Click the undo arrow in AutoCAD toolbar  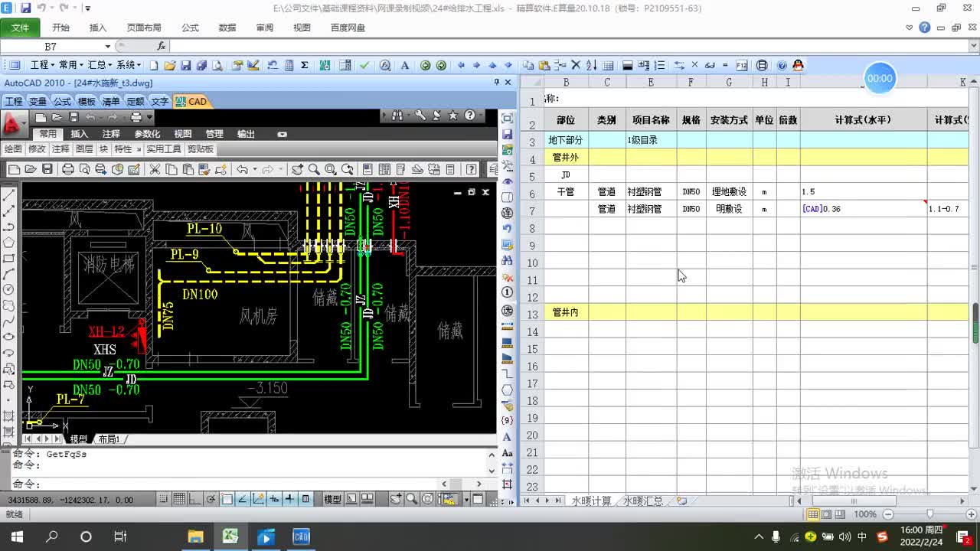coord(242,169)
